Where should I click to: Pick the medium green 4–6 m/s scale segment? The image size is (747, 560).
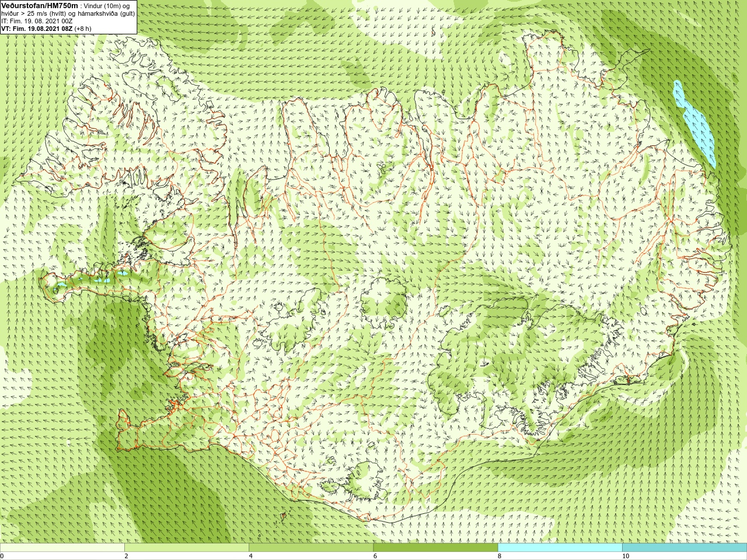[x=311, y=548]
